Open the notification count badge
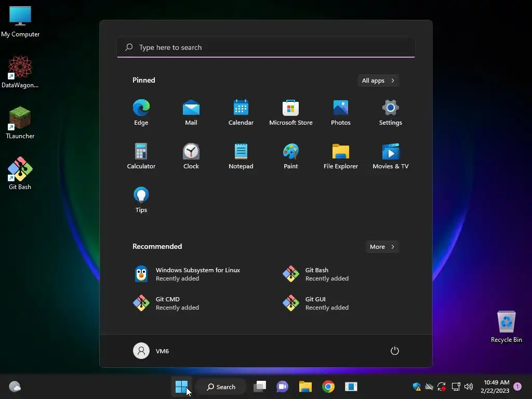Screen dimensions: 532x399 [x=517, y=387]
